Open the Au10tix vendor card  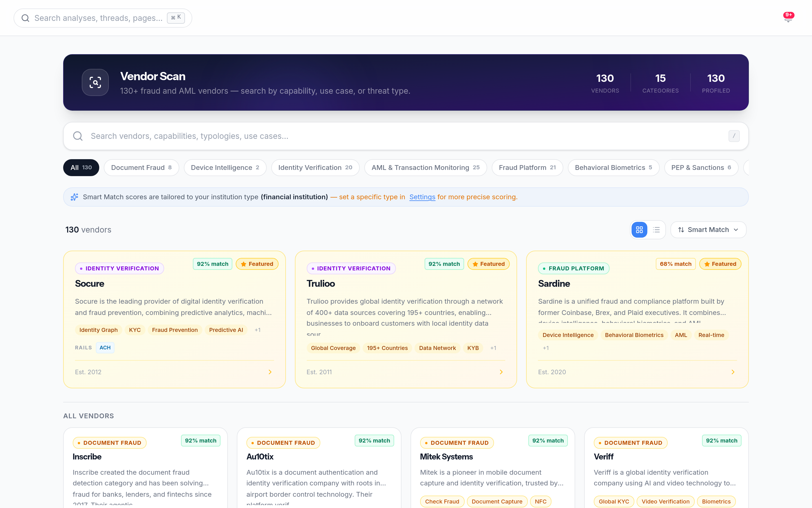pyautogui.click(x=319, y=468)
